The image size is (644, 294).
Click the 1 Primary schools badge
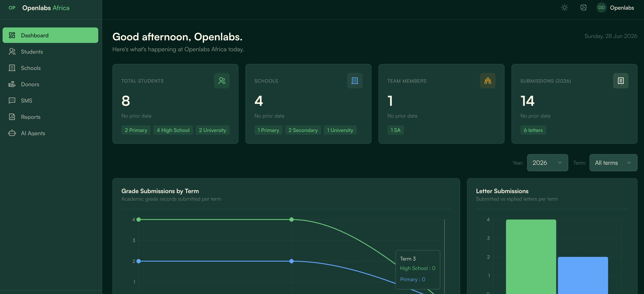[x=268, y=130]
